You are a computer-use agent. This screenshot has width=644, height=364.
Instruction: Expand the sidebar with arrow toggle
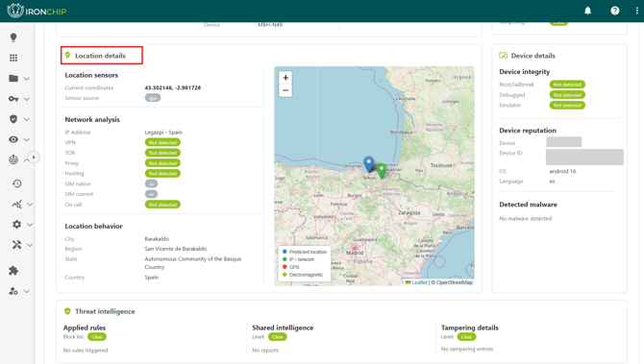coord(34,158)
